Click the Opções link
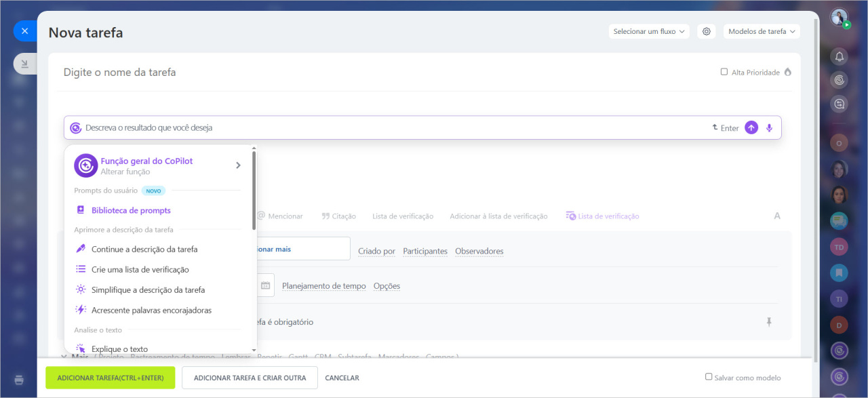Viewport: 868px width, 398px height. click(x=387, y=285)
